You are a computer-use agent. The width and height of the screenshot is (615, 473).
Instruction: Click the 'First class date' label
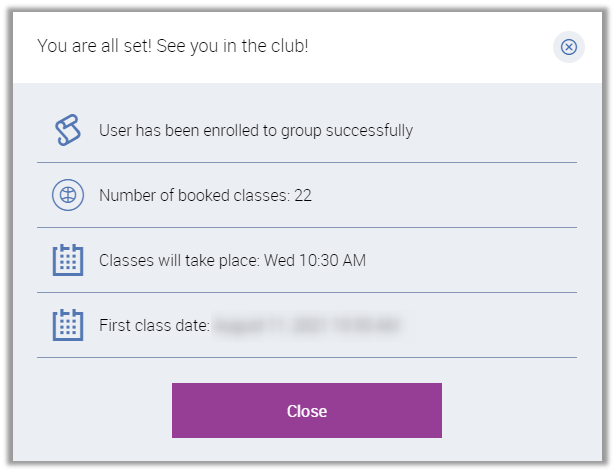[x=153, y=325]
